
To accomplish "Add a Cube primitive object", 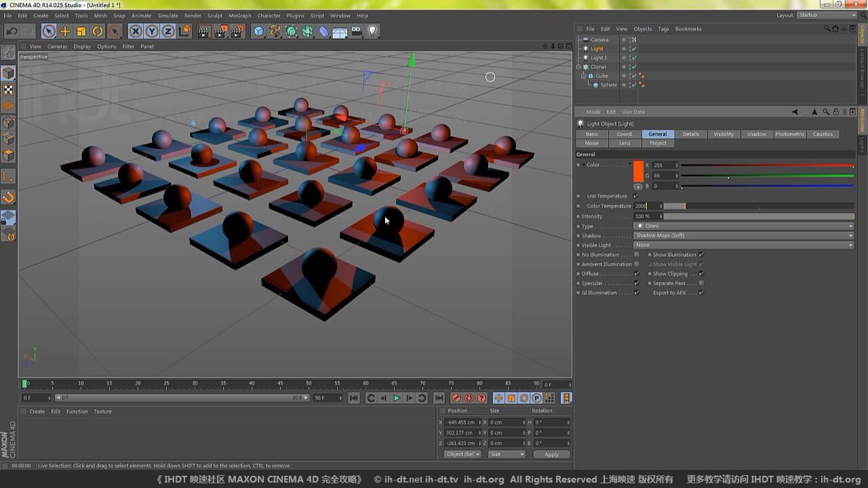I will (x=258, y=31).
